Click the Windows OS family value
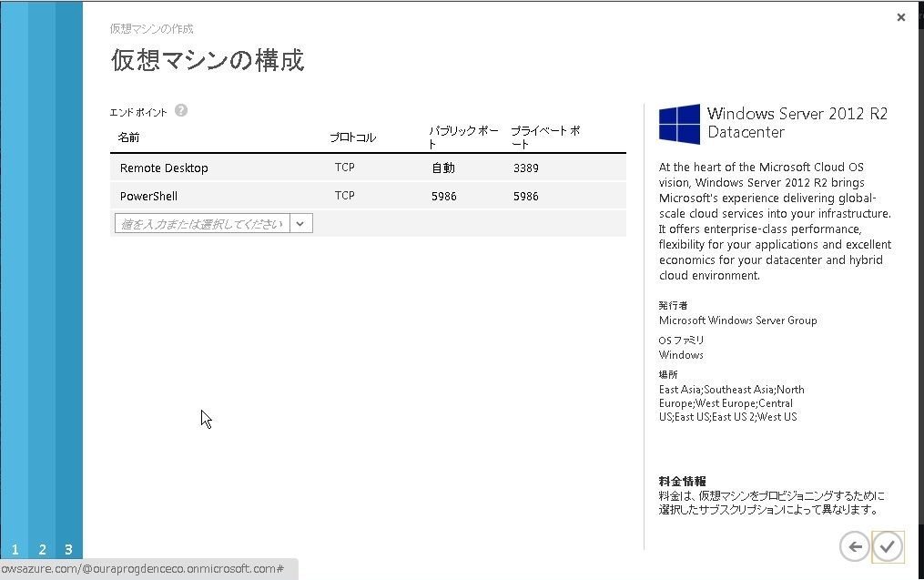This screenshot has height=580, width=924. (681, 355)
